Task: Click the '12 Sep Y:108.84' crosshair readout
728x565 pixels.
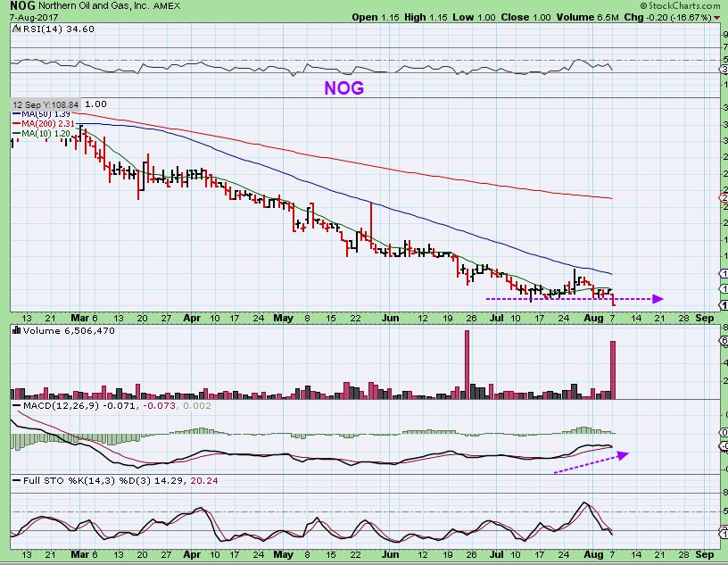Action: (45, 104)
